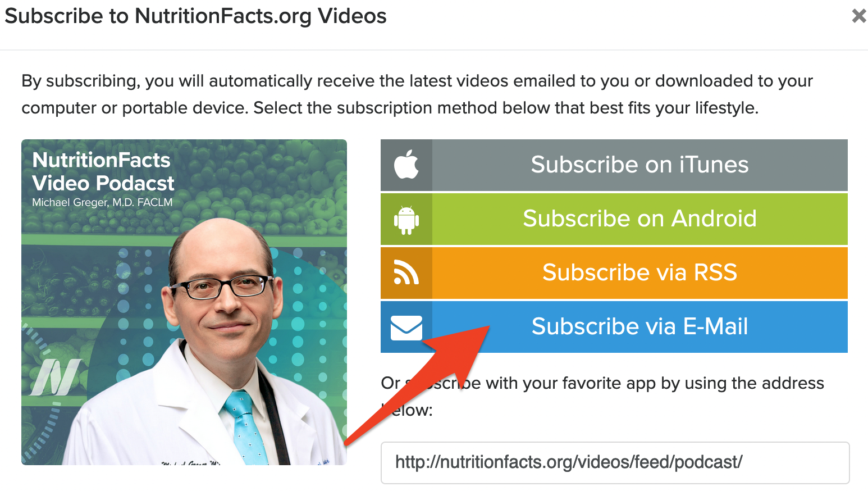This screenshot has width=868, height=491.
Task: Click the Michael Greger, M.D. FACLM caption
Action: 102,202
